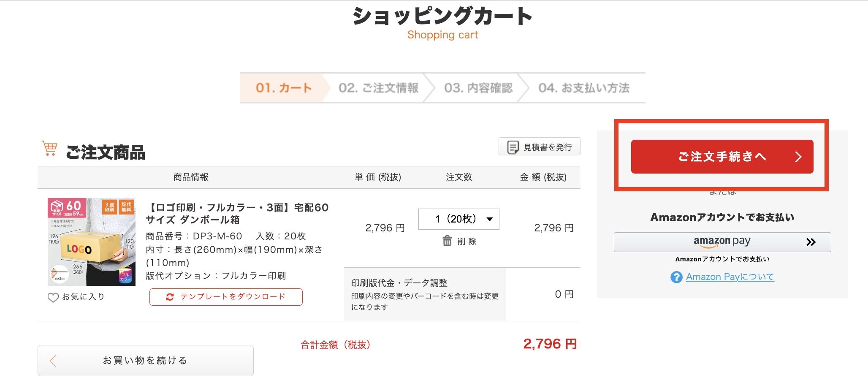This screenshot has height=391, width=868.
Task: Click the dropdown arrow in quantity selector
Action: click(490, 219)
